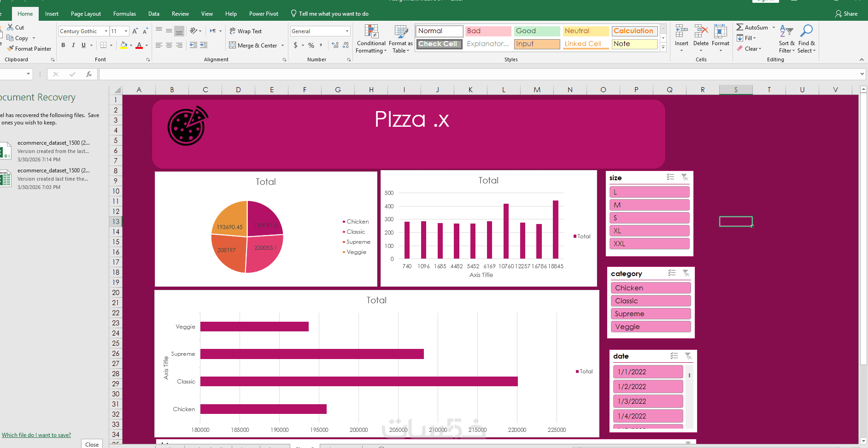The height and width of the screenshot is (448, 868).
Task: Align text to the bottom
Action: click(179, 31)
